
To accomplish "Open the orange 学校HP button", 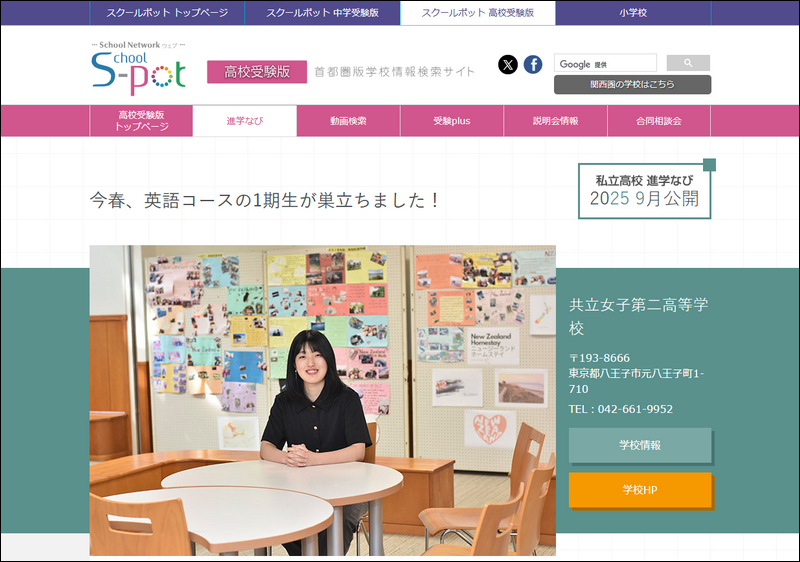I will point(640,491).
